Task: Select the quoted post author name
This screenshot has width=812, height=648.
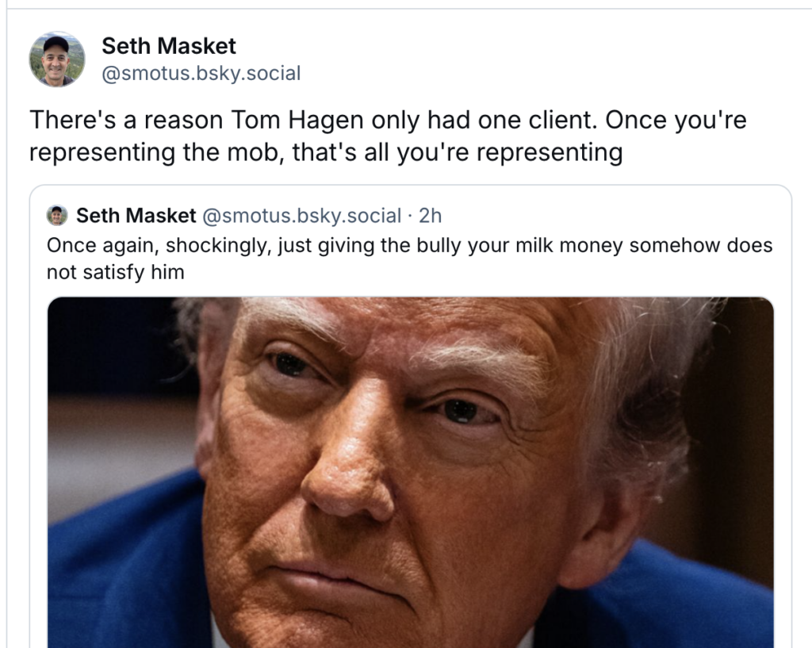Action: tap(136, 215)
